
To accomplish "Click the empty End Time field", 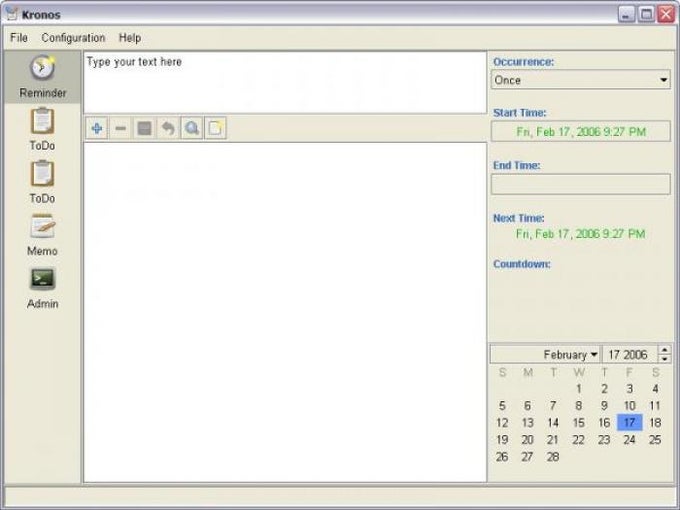I will [581, 184].
